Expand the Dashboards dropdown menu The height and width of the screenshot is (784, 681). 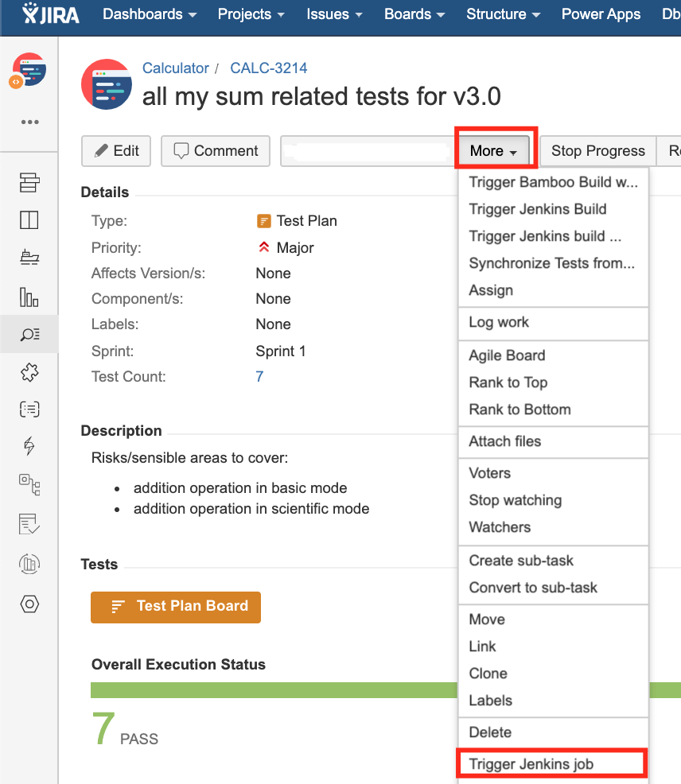point(149,14)
